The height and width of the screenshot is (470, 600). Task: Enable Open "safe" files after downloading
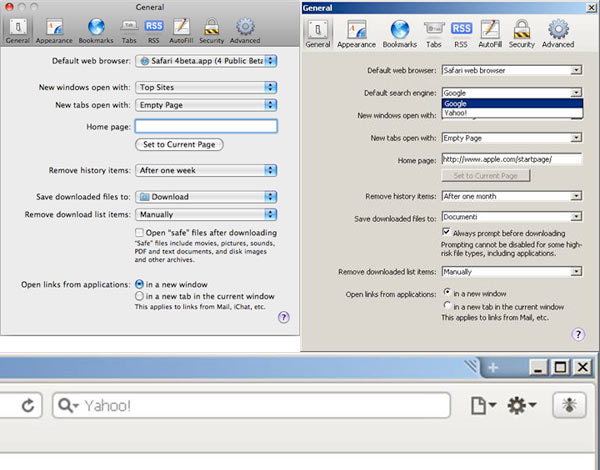click(139, 232)
